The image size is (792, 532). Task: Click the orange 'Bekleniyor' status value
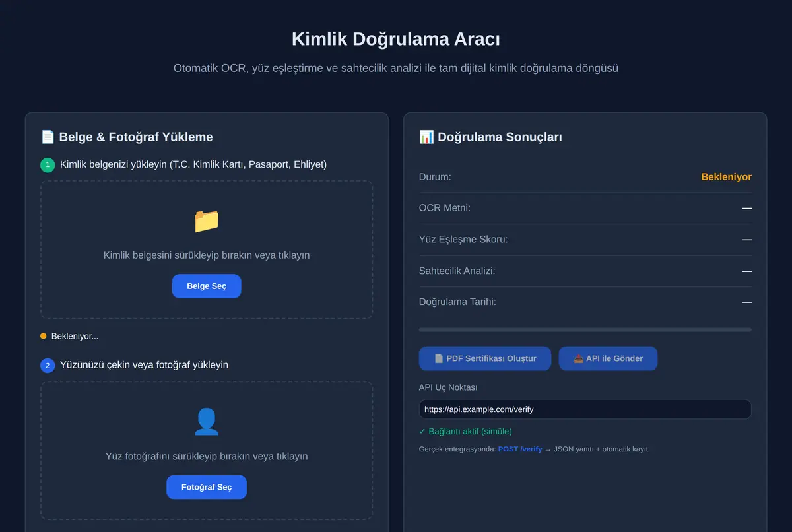(726, 177)
